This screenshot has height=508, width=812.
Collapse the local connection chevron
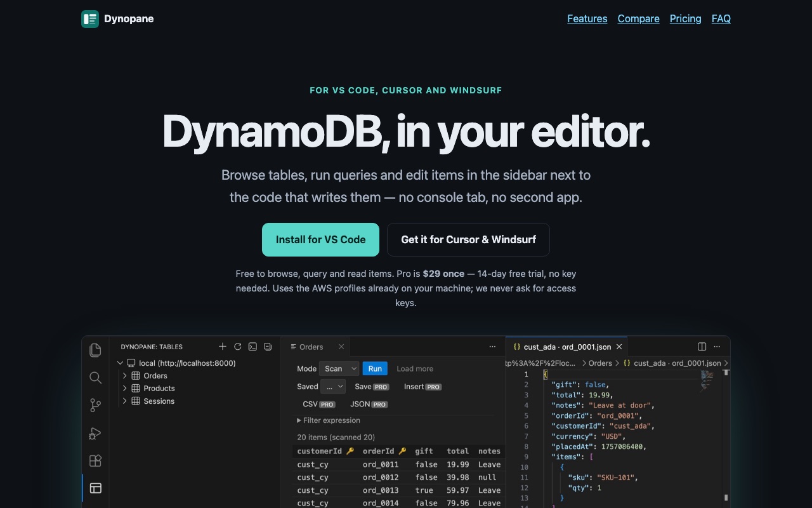120,363
